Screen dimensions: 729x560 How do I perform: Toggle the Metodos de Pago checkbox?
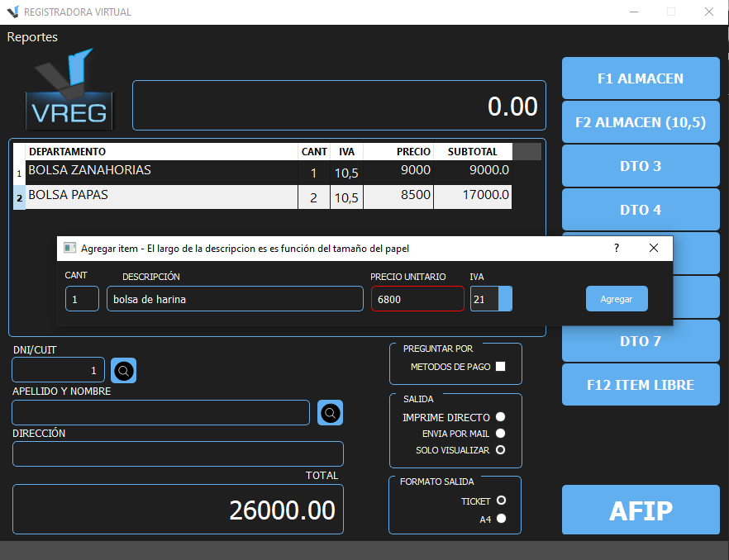[500, 367]
